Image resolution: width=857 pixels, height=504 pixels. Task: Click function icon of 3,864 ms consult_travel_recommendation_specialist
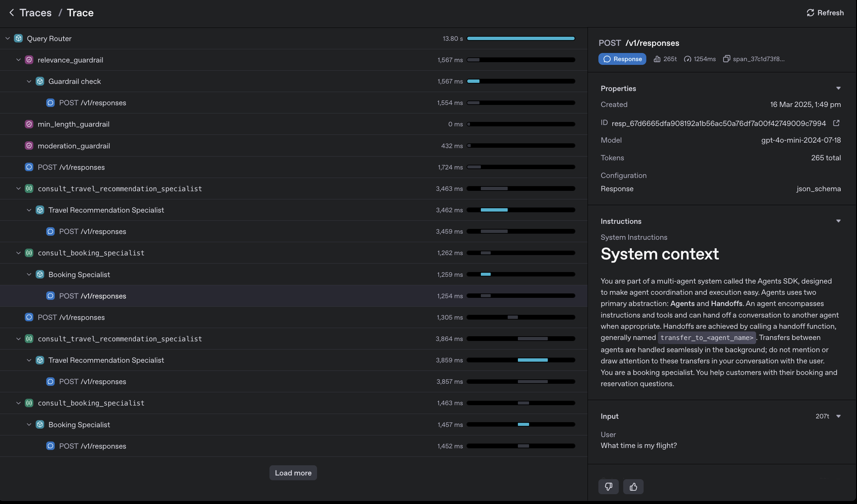pyautogui.click(x=29, y=339)
